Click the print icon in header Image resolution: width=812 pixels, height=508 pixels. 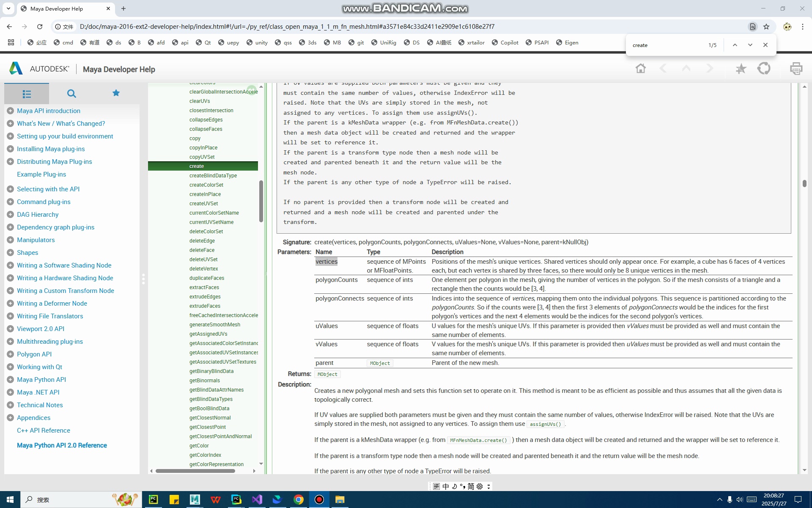coord(796,69)
